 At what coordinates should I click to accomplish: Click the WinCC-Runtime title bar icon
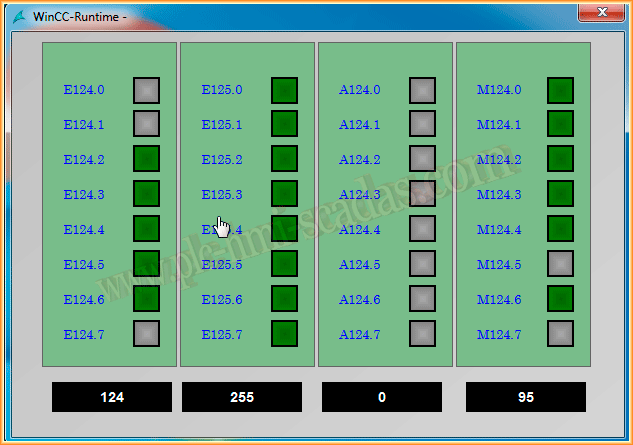pos(19,16)
